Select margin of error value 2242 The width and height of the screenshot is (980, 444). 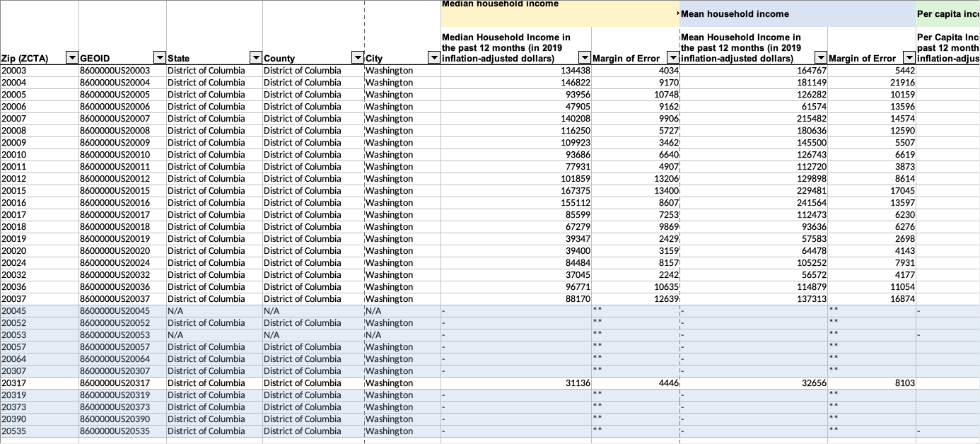point(635,275)
